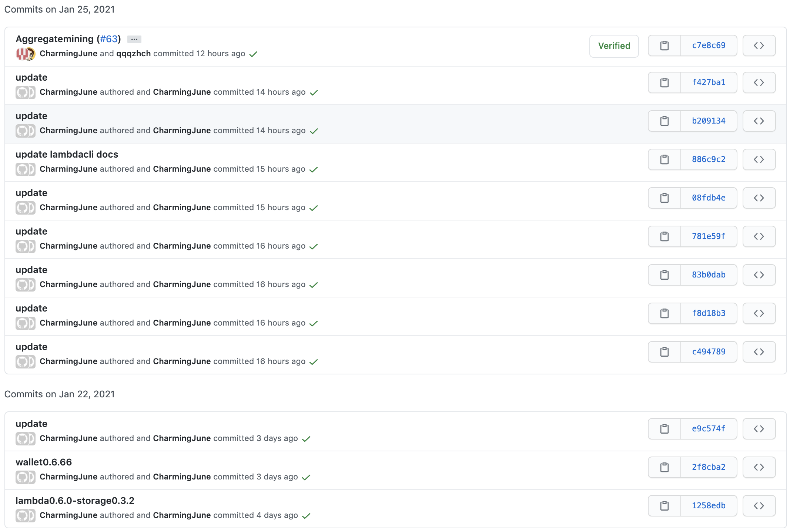Browse repository at commit 83b0dab
Screen dimensions: 790x532
coord(759,275)
